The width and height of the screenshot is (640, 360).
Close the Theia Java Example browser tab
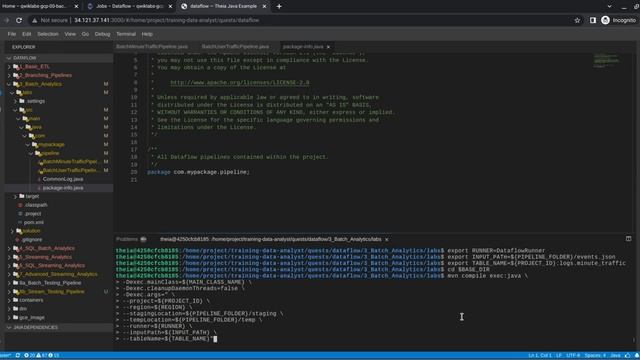(x=264, y=7)
